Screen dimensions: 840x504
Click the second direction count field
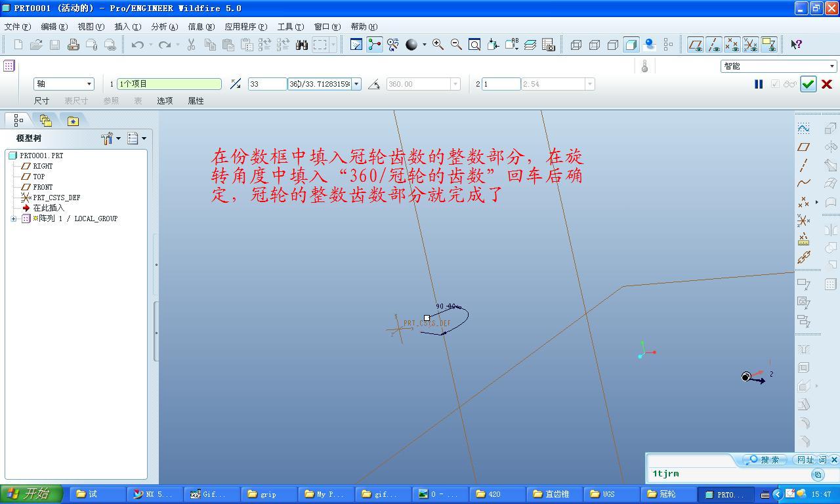501,84
